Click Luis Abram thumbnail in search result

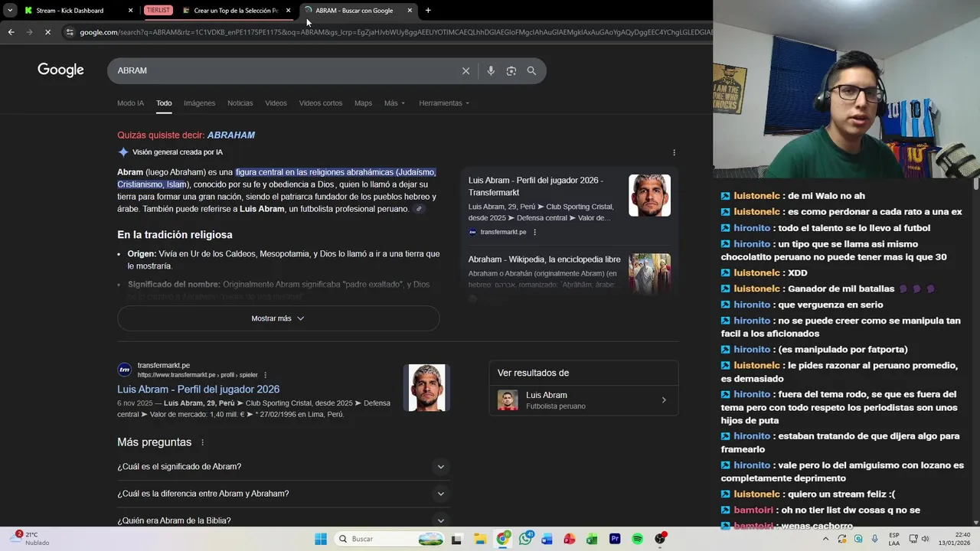click(426, 388)
